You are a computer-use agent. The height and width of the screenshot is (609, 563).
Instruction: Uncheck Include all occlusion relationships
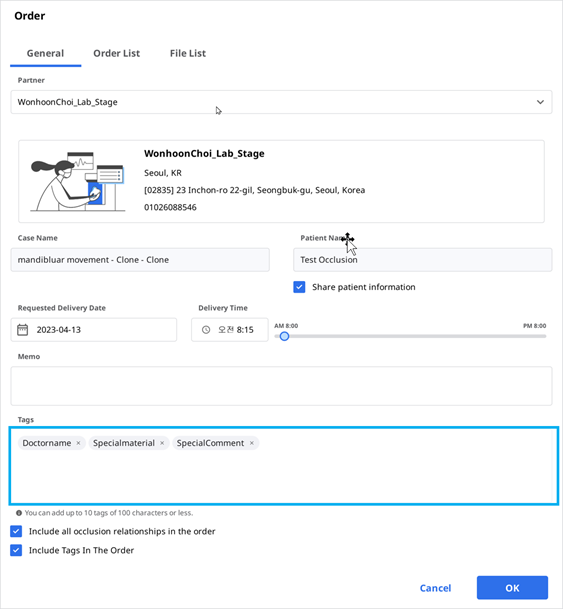[16, 531]
